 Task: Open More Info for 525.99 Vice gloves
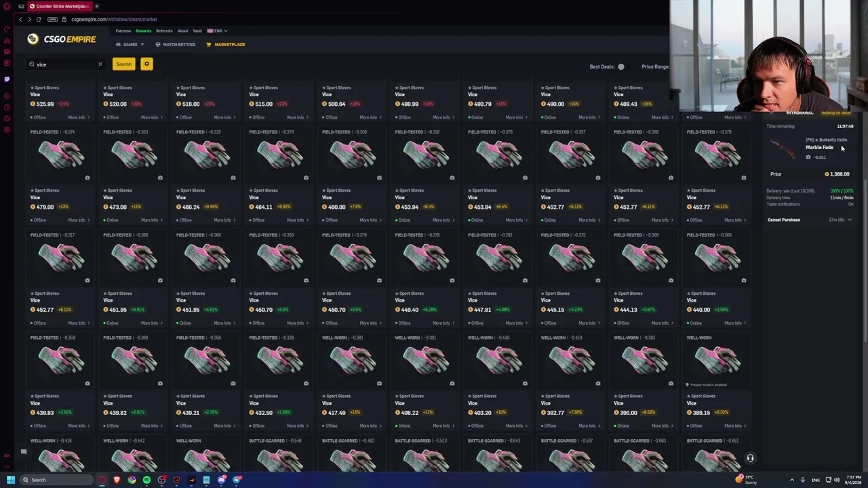(78, 117)
